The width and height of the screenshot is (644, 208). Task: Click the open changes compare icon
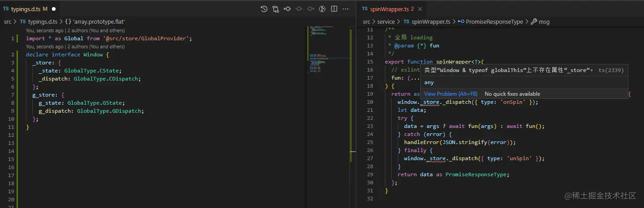(x=276, y=8)
